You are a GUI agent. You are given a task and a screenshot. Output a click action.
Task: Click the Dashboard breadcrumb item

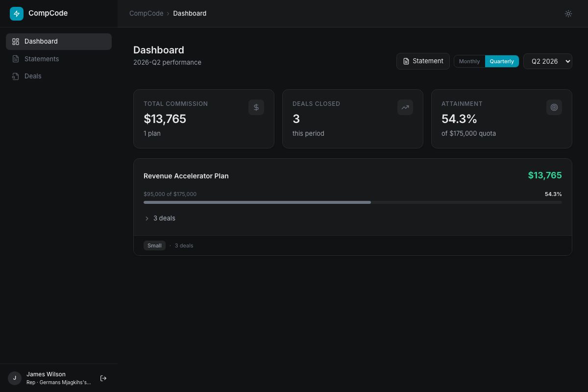[190, 13]
